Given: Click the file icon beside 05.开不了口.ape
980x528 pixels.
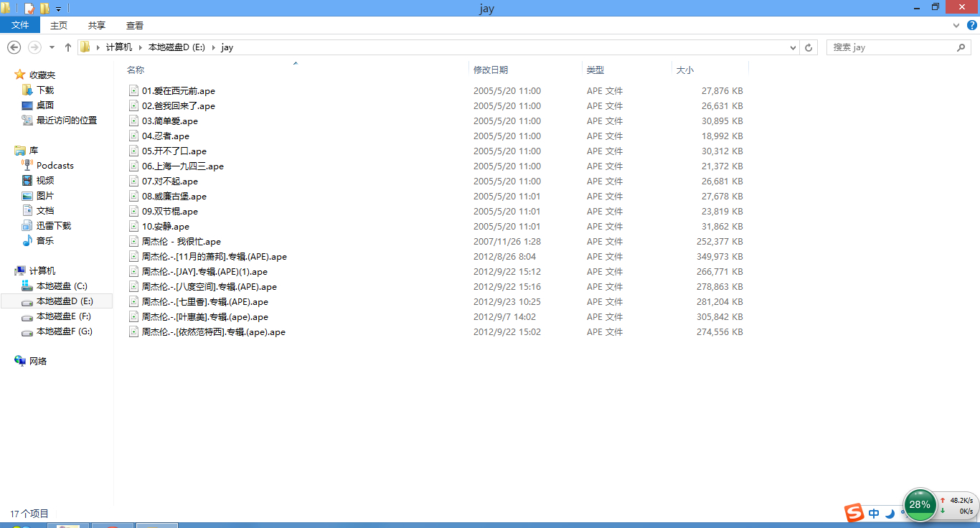Looking at the screenshot, I should pos(133,151).
